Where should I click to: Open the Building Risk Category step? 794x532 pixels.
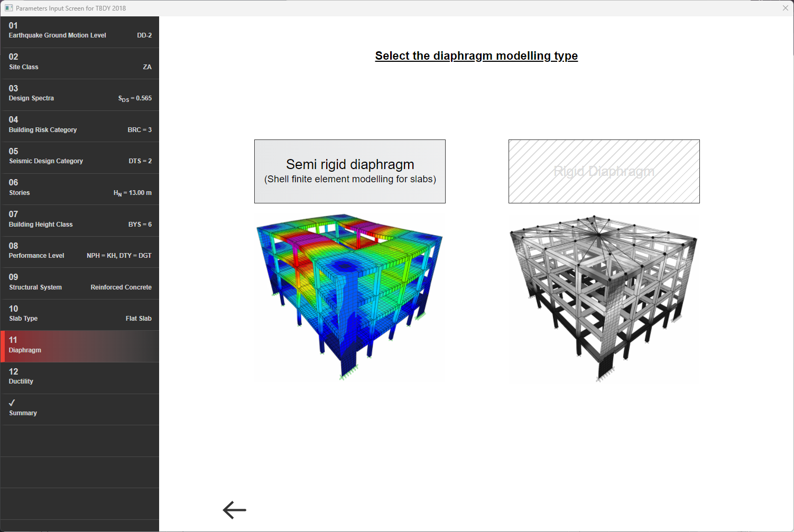[x=79, y=125]
